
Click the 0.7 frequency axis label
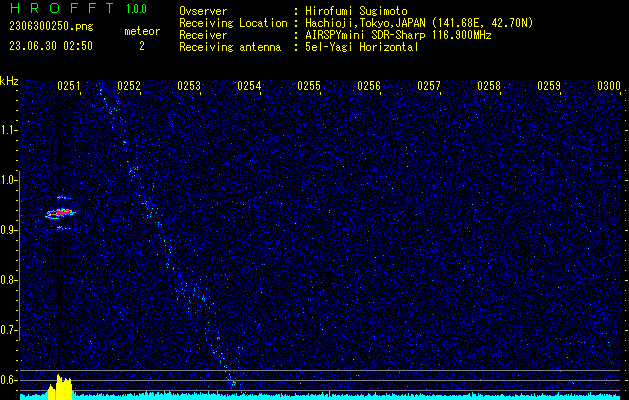tap(9, 330)
